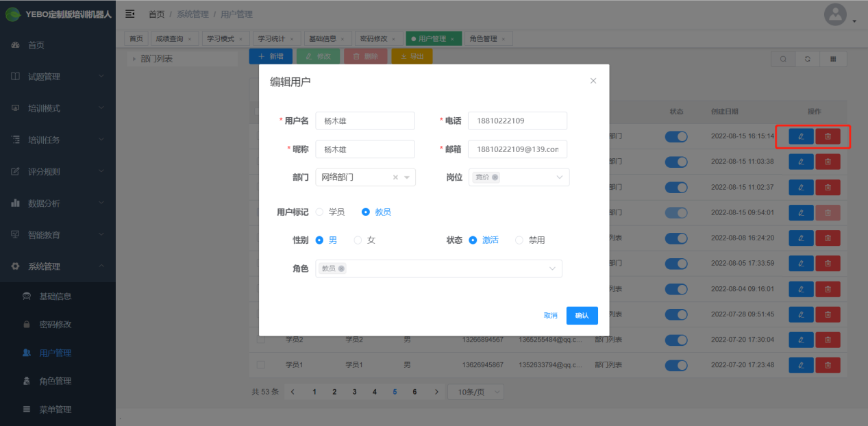This screenshot has height=426, width=868.
Task: Edit the user created 2022-08-15 16:15:14
Action: pos(801,136)
